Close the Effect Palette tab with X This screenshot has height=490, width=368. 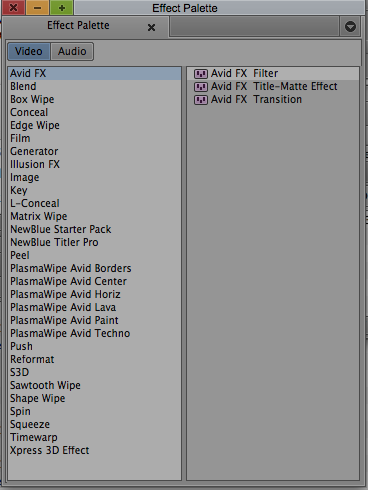click(151, 27)
